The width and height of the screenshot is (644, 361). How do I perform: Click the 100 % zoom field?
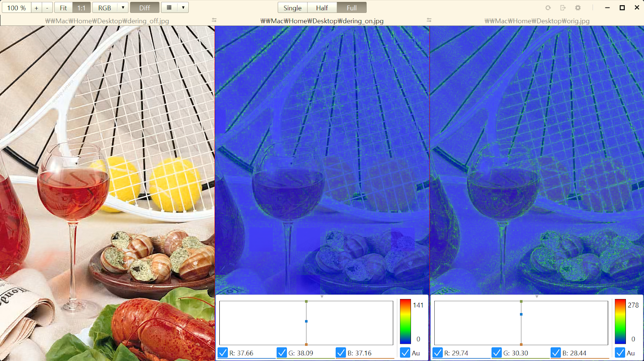[17, 8]
